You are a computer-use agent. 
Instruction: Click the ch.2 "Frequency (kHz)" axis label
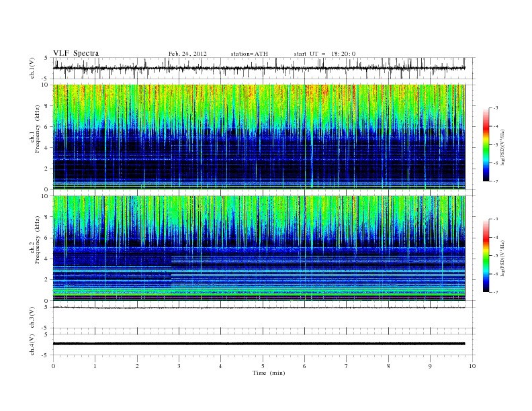click(x=38, y=241)
